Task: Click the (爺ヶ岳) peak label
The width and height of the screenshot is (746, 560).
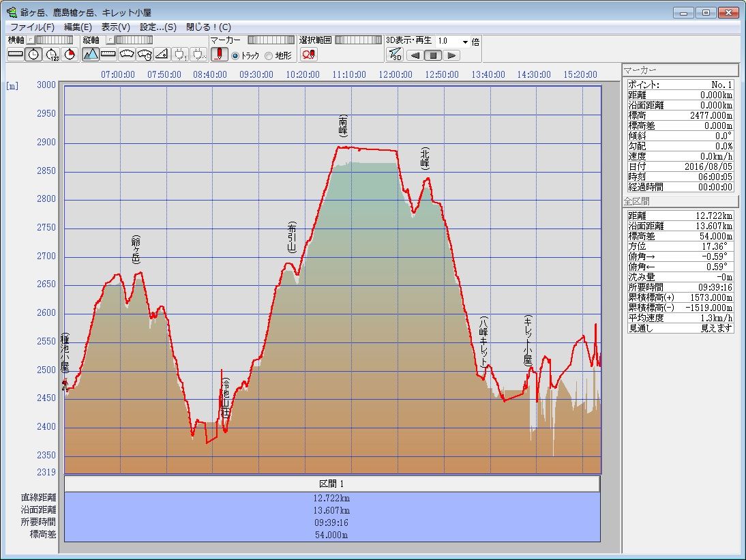Action: pyautogui.click(x=136, y=250)
